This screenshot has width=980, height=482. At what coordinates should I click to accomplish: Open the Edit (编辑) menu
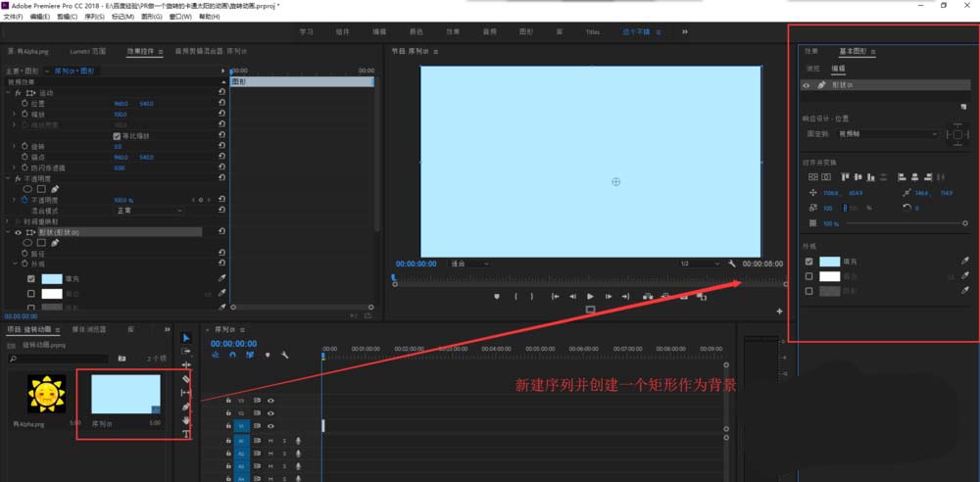[x=40, y=17]
